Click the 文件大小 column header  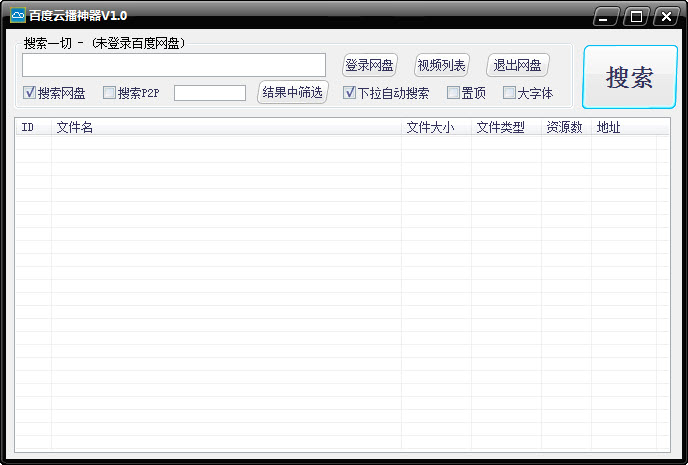(436, 128)
